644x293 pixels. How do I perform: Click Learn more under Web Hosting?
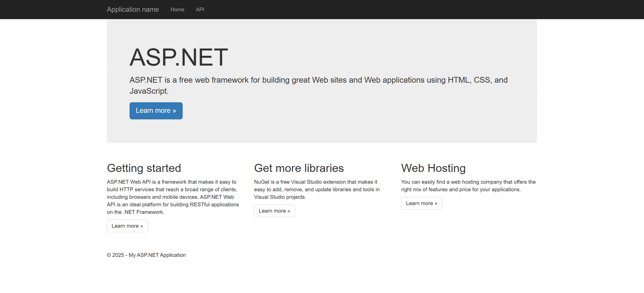(x=422, y=203)
